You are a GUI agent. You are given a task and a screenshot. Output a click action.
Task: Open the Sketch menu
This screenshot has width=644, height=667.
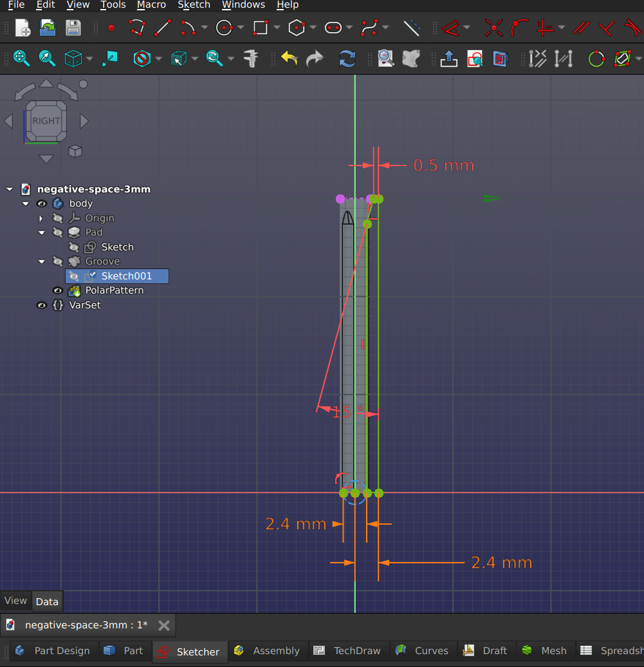[x=194, y=5]
